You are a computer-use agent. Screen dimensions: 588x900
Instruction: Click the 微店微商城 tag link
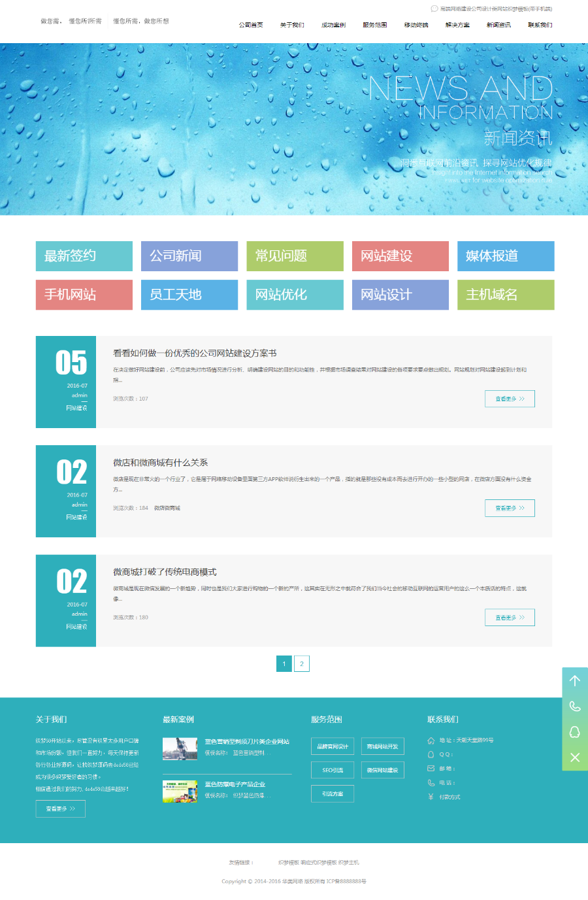(x=167, y=508)
